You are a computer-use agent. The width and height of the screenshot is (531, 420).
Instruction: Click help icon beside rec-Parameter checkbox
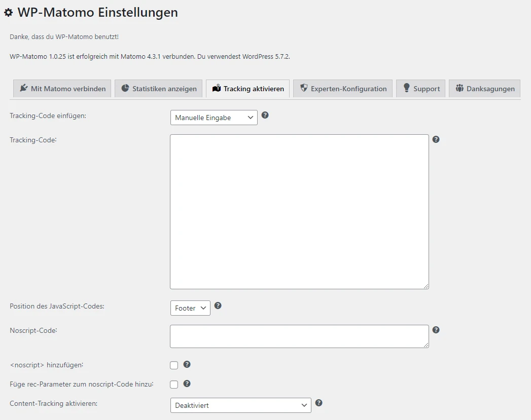pyautogui.click(x=187, y=384)
